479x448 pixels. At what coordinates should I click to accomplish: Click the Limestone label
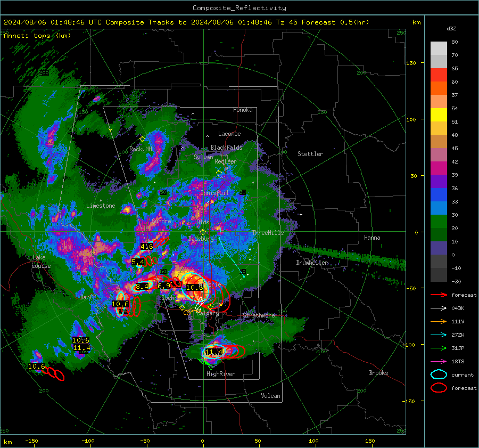(101, 206)
